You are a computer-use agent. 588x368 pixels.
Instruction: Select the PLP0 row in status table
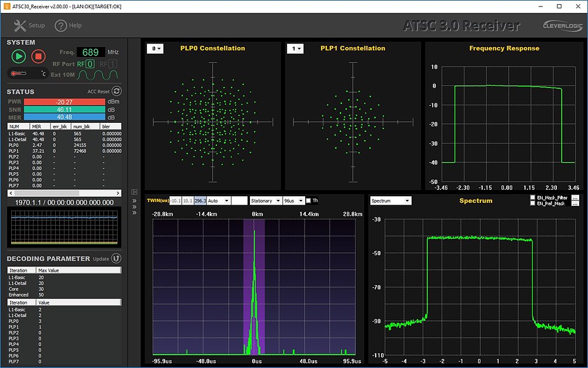65,145
